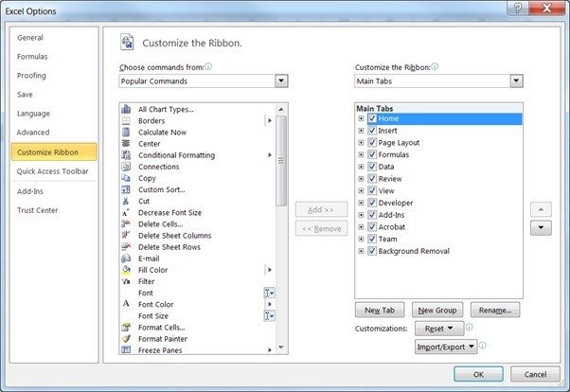Open the Reset dropdown button

click(x=439, y=329)
